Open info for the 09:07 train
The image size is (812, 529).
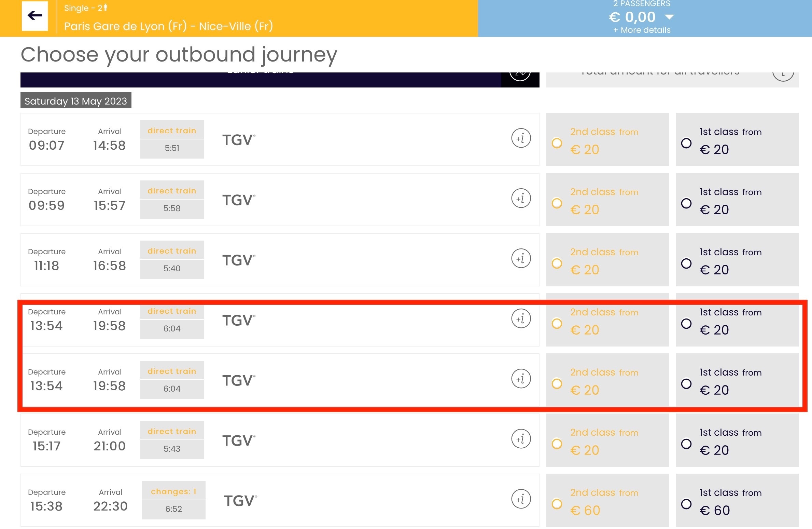coord(521,138)
